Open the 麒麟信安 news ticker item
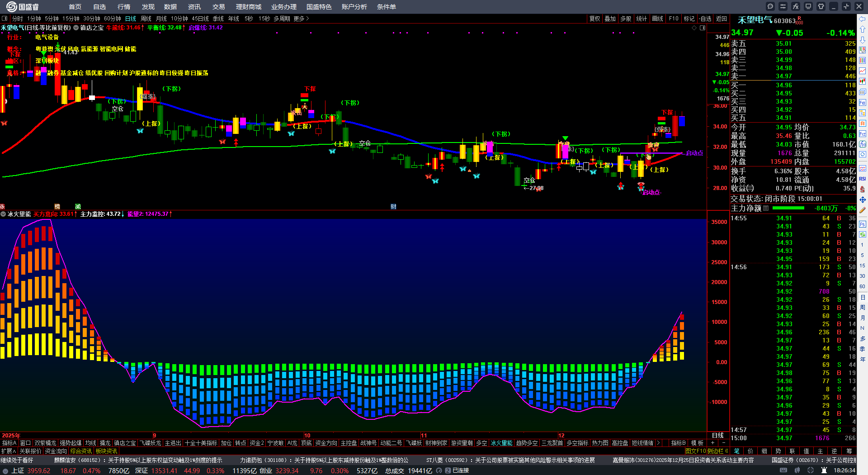Image resolution: width=868 pixels, height=475 pixels. point(138,460)
